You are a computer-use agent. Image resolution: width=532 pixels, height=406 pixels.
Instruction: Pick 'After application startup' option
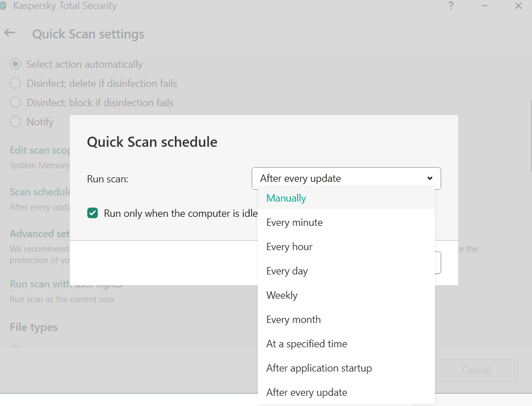346,368
